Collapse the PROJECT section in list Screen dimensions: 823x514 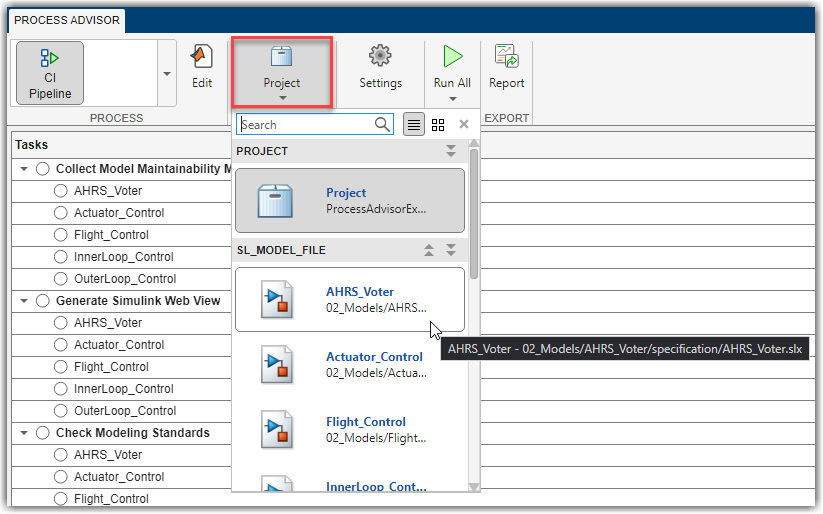451,151
